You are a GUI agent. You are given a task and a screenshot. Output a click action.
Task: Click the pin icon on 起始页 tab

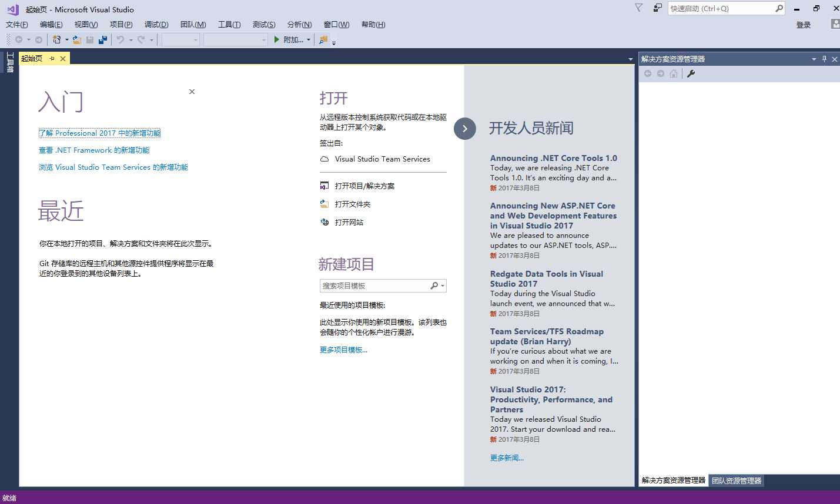[52, 58]
